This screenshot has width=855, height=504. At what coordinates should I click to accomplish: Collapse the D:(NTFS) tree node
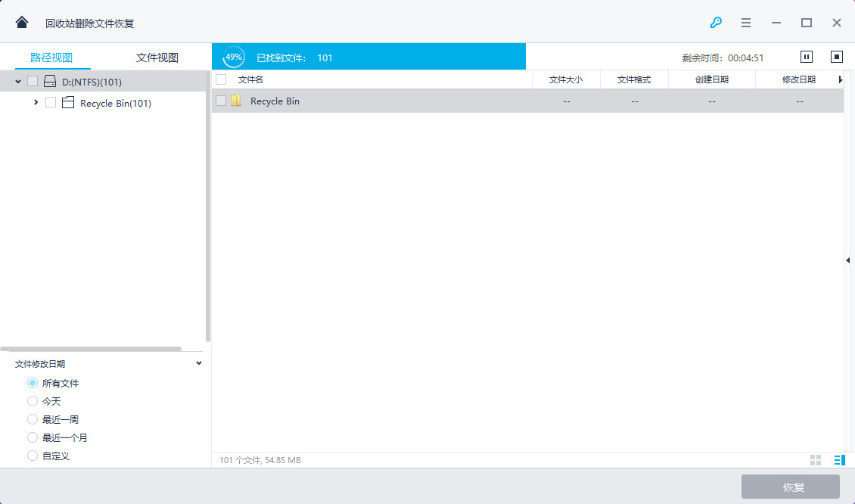coord(18,82)
